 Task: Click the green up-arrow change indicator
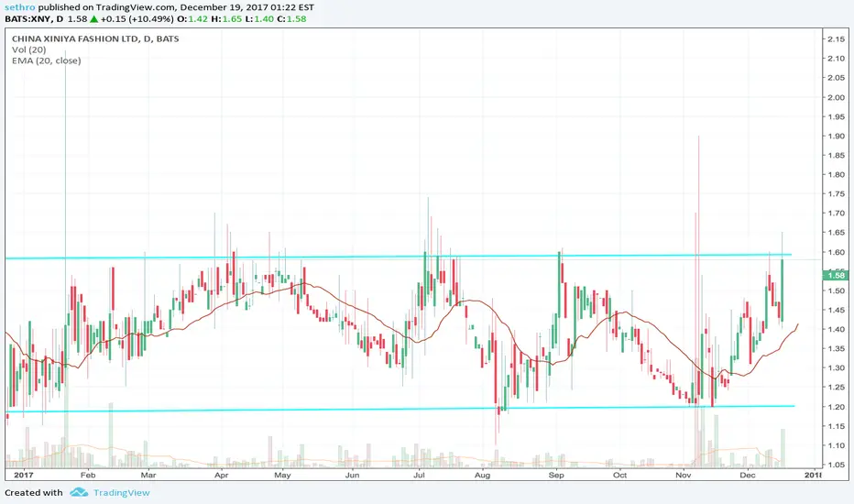click(94, 19)
